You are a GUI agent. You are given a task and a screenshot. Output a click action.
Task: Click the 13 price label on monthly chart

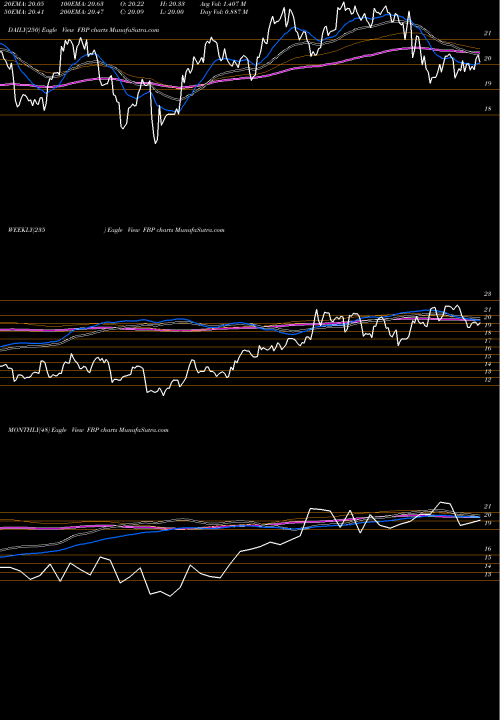(488, 574)
